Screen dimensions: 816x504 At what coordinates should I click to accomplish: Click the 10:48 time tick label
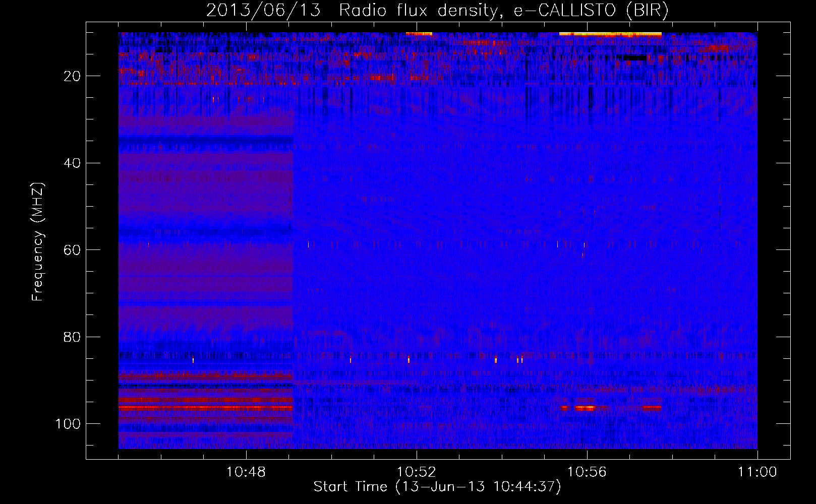click(246, 472)
